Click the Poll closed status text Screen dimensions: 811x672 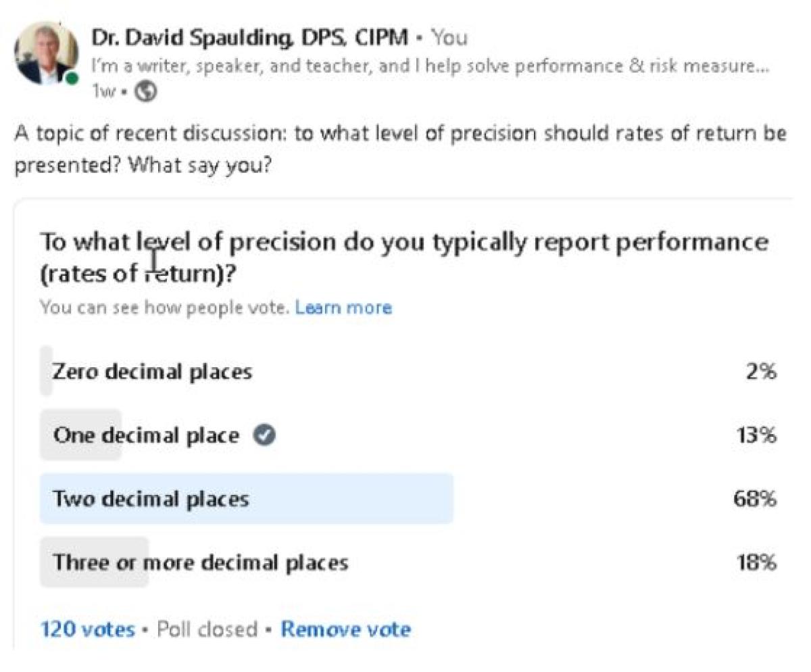pos(207,629)
